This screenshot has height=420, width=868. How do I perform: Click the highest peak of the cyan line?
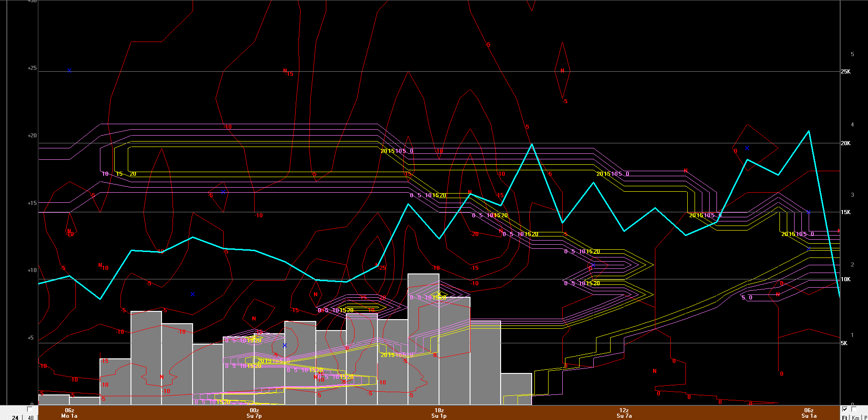(809, 131)
